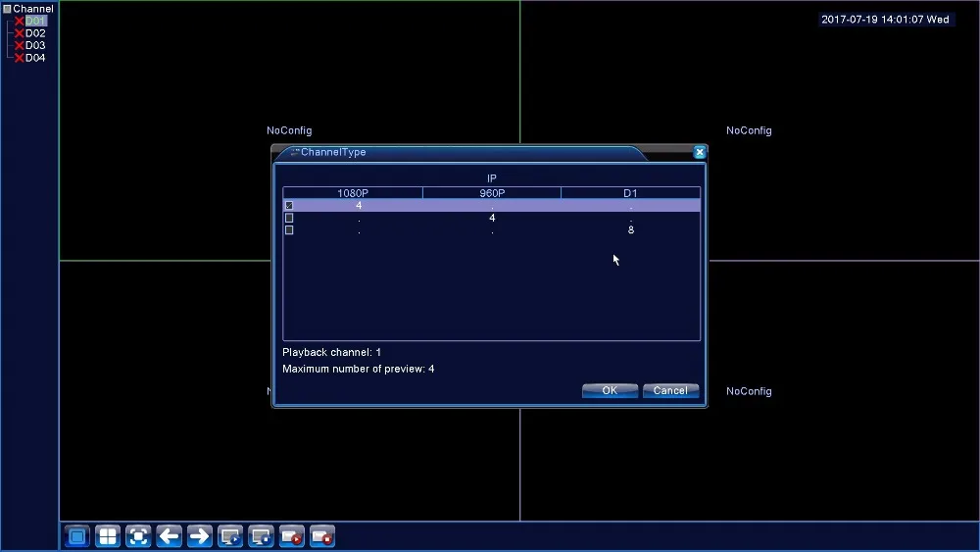The image size is (980, 552).
Task: Stop tour with monitor stop icon
Action: (262, 536)
